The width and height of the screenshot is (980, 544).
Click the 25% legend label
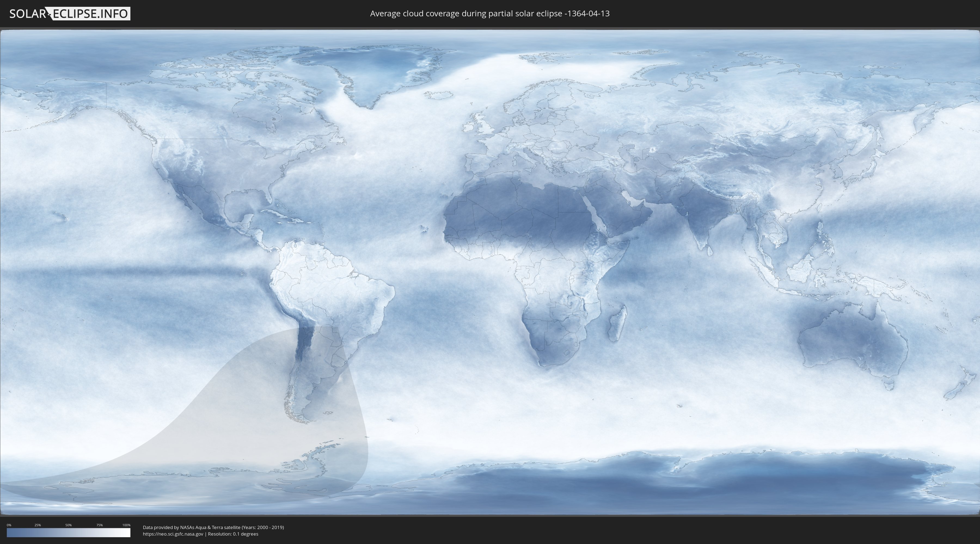[38, 525]
